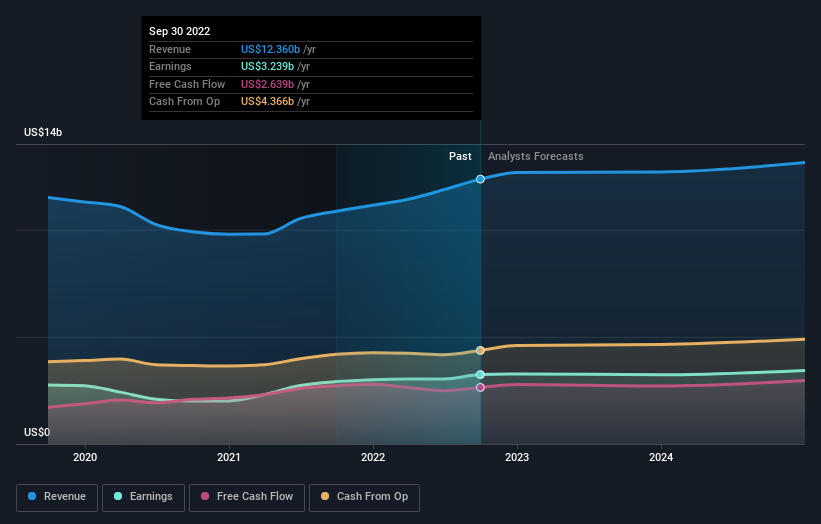Click the US$2.639b free cash flow value
The width and height of the screenshot is (821, 524).
(x=268, y=84)
